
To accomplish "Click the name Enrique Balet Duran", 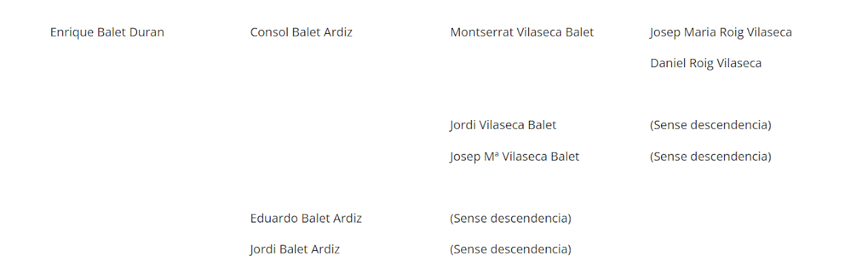I will tap(107, 32).
